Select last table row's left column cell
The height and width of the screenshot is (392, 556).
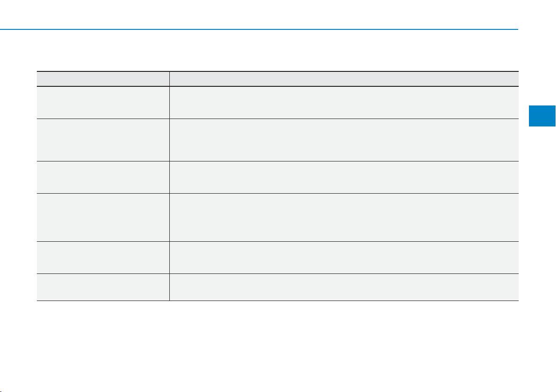pos(103,287)
